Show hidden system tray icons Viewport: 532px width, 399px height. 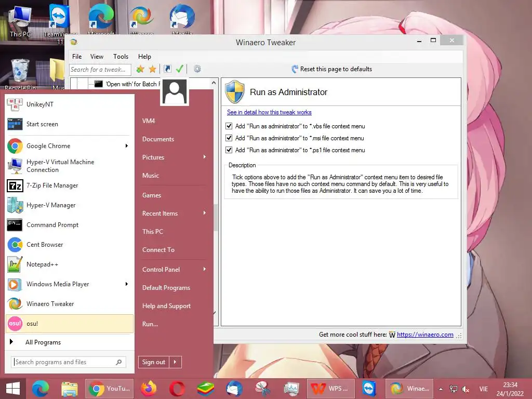441,389
